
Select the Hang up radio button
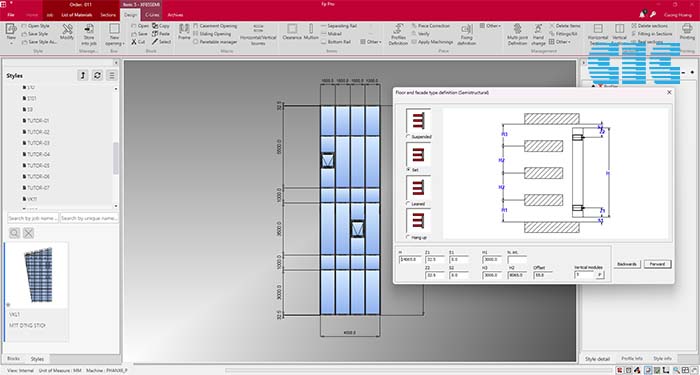pos(408,237)
